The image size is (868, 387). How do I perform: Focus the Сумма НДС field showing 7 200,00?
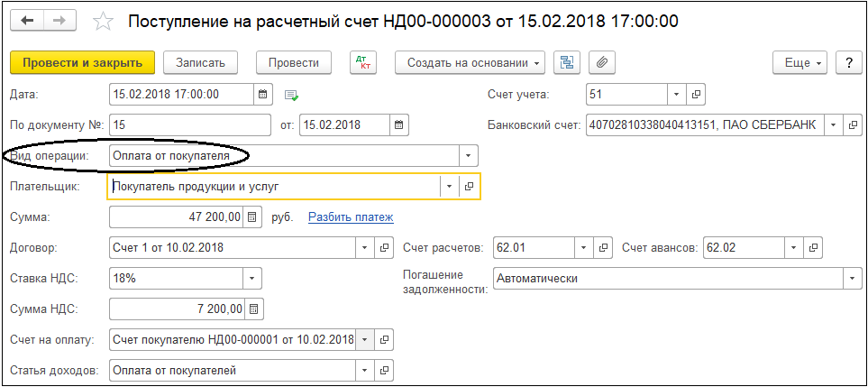point(177,309)
